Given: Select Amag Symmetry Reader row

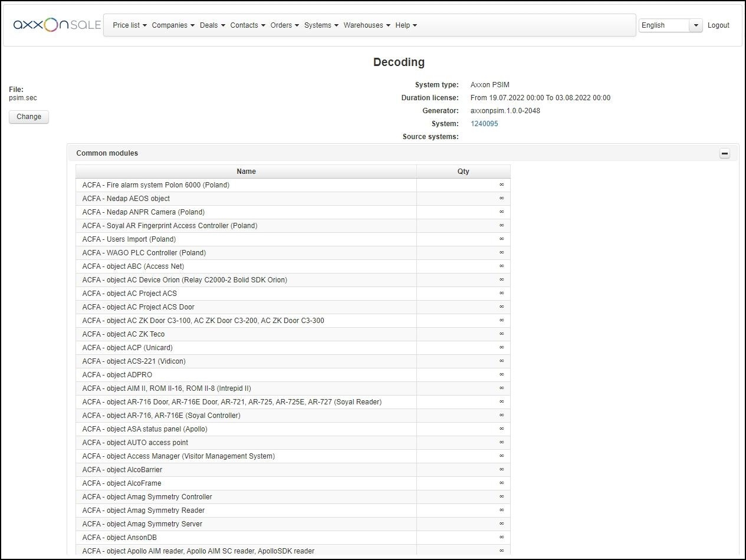Looking at the screenshot, I should pos(293,510).
